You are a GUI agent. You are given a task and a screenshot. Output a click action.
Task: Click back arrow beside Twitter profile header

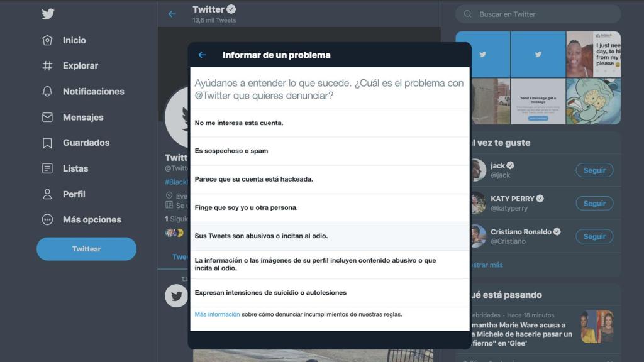coord(172,14)
